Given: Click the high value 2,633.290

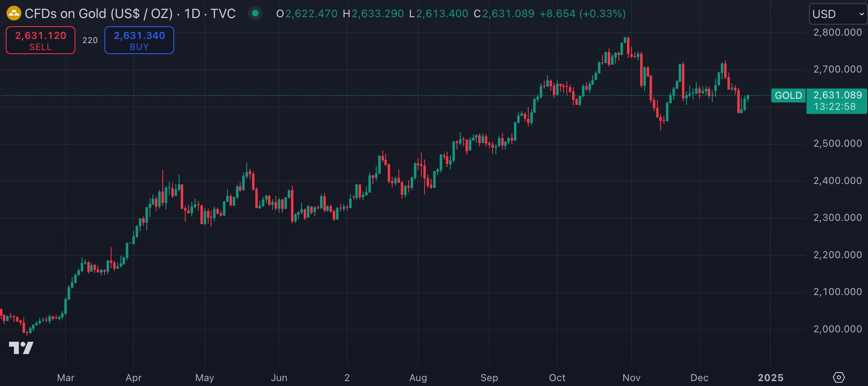Looking at the screenshot, I should (x=378, y=14).
